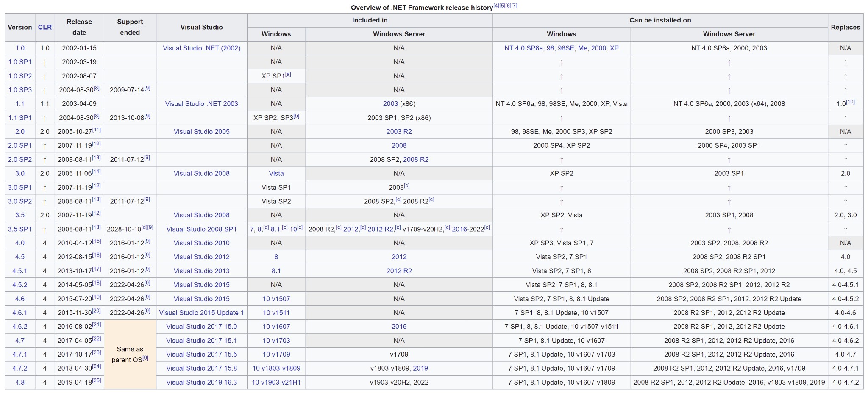Open the Vista link in 3.0 row

point(276,173)
